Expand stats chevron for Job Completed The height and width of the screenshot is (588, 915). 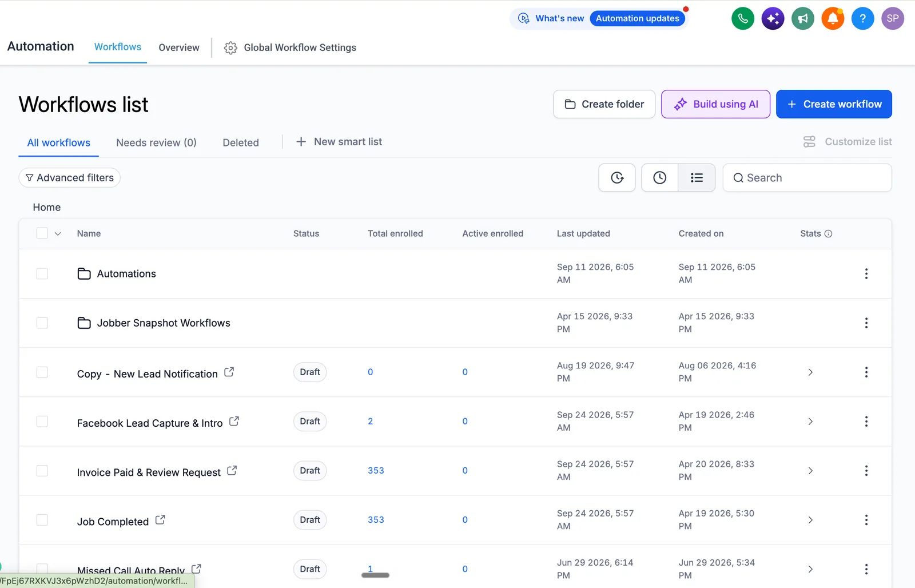[x=810, y=519]
